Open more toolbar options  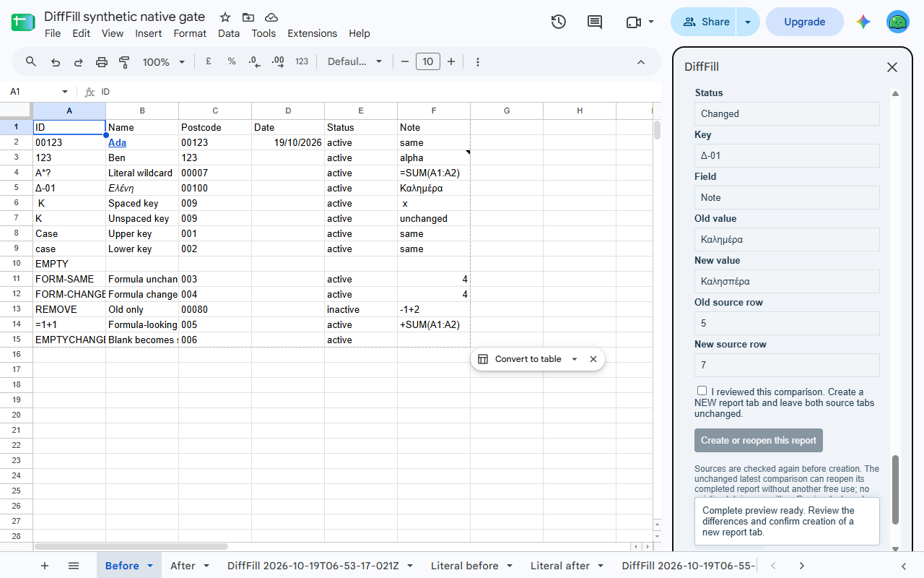(478, 62)
